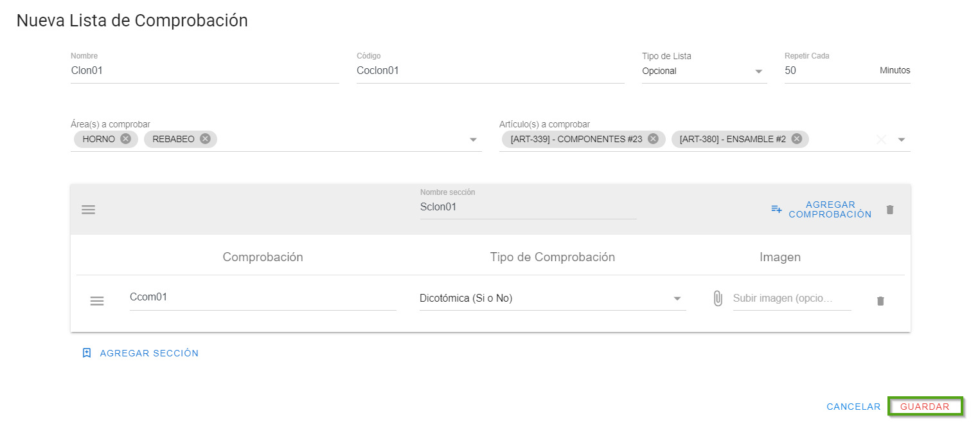Remove ART-339 COMPONENTES #23 chip

(x=653, y=139)
